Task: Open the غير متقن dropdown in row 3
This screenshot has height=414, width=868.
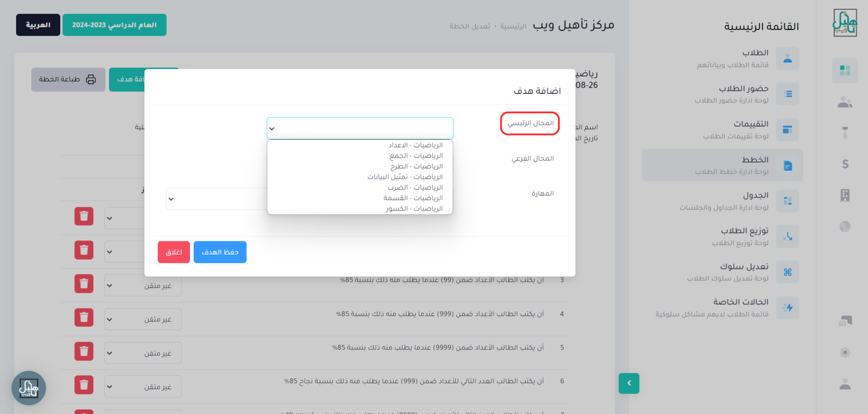Action: coord(143,285)
